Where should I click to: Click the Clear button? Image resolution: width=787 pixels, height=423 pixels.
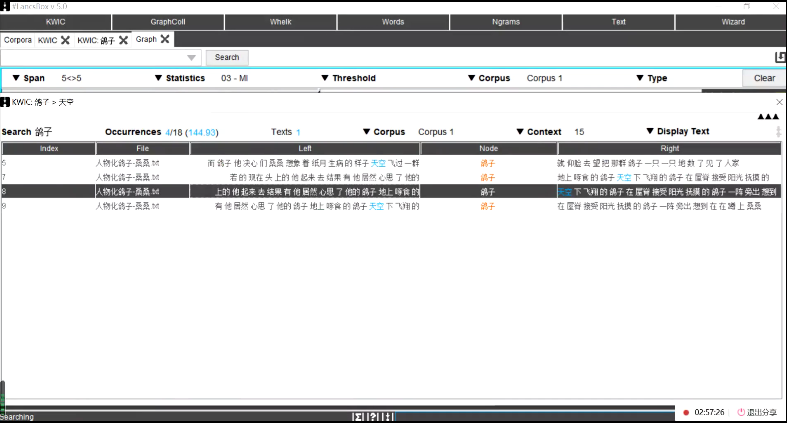[763, 78]
